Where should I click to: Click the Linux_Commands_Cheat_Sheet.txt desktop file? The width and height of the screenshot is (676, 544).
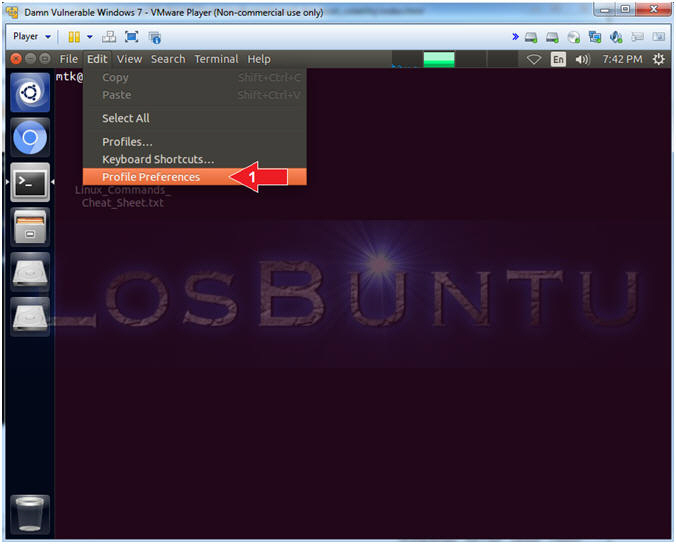tap(123, 197)
